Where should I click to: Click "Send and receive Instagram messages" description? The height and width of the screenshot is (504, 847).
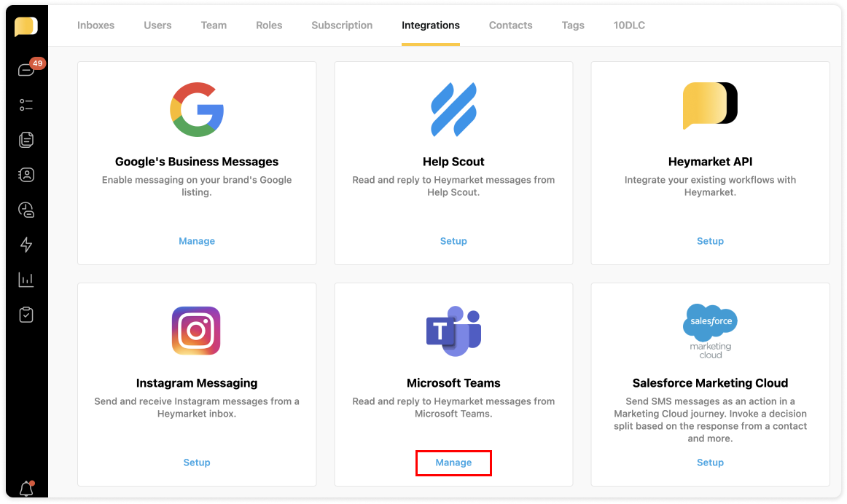pos(197,407)
